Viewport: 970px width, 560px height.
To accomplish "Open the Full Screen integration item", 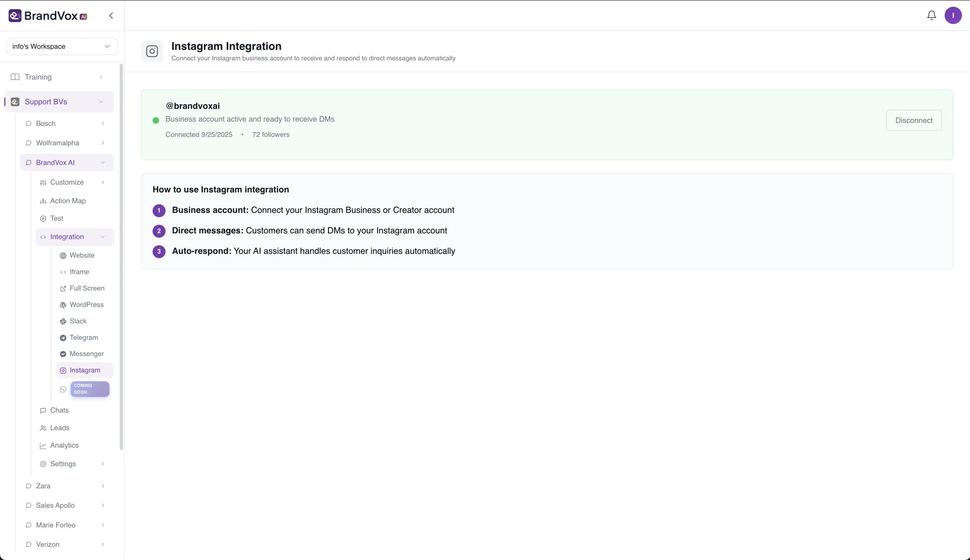I will tap(84, 288).
